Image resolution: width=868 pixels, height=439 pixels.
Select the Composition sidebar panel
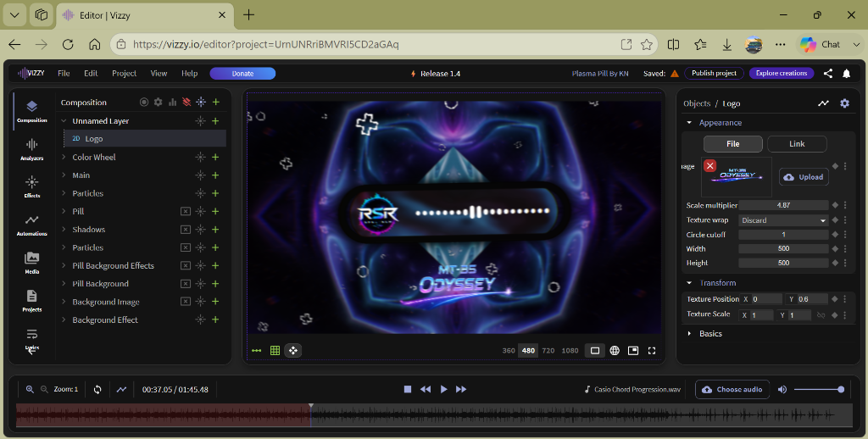click(31, 111)
